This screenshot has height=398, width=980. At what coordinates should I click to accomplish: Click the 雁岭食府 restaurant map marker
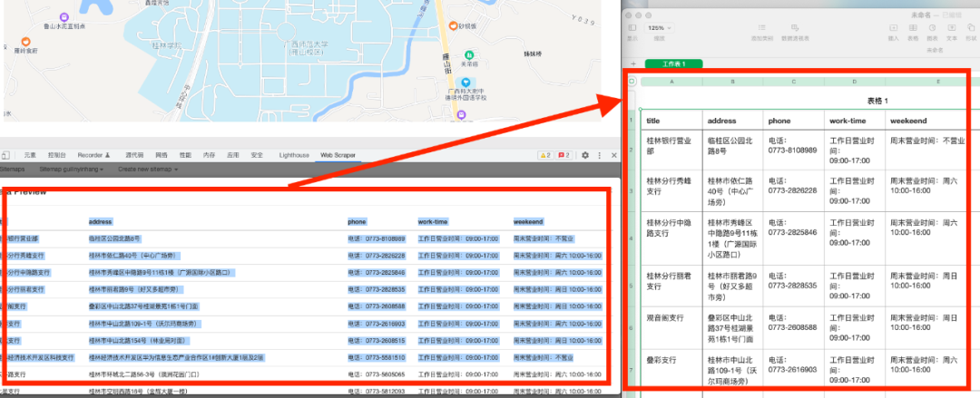click(26, 41)
